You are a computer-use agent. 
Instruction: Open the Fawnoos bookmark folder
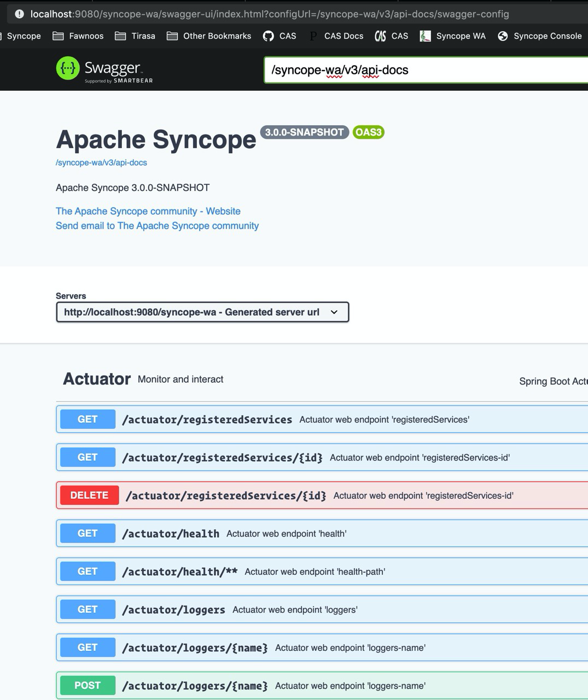pyautogui.click(x=78, y=36)
